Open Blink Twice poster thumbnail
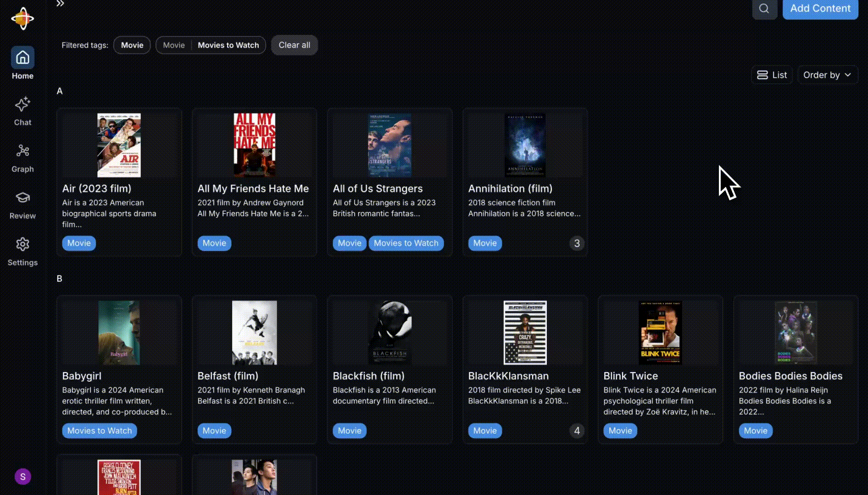Viewport: 868px width, 495px height. point(661,333)
